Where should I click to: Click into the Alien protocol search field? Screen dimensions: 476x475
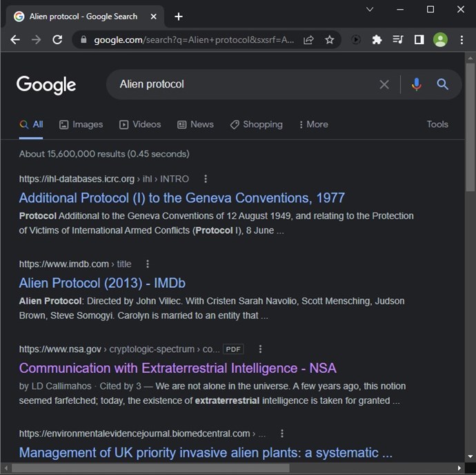pyautogui.click(x=243, y=84)
